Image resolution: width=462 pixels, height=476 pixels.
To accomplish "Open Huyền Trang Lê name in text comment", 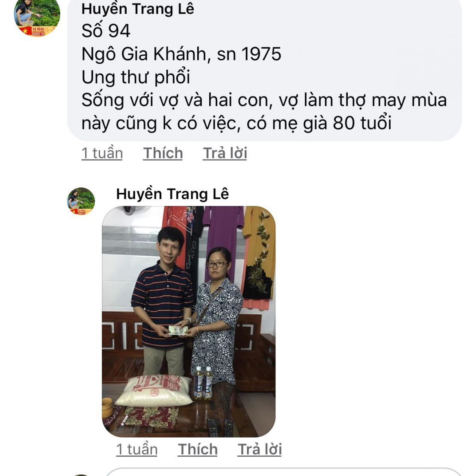I will pos(138,9).
